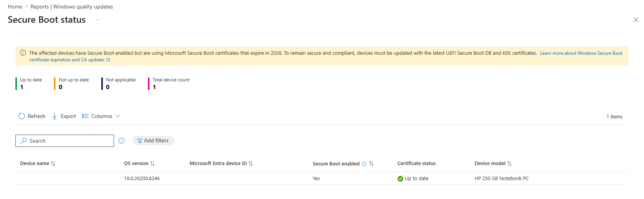The image size is (644, 199).
Task: Sort by Device model column
Action: pos(509,164)
